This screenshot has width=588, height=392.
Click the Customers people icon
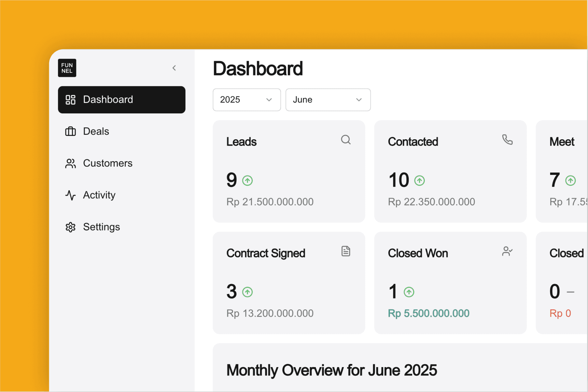(70, 164)
